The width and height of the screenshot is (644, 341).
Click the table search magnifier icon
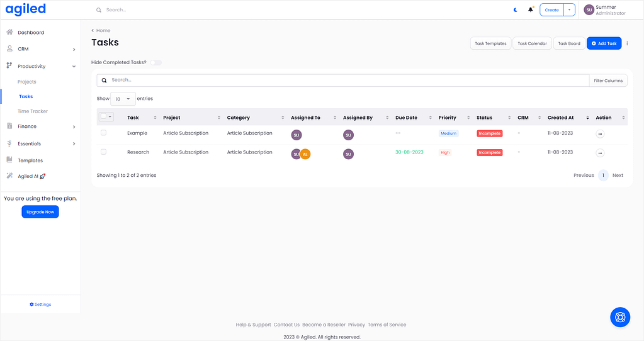coord(105,81)
